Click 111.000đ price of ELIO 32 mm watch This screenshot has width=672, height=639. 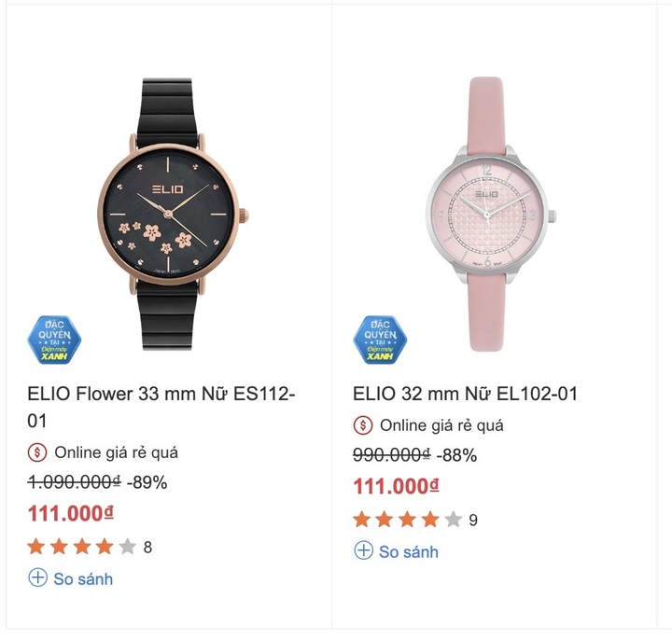click(x=397, y=486)
